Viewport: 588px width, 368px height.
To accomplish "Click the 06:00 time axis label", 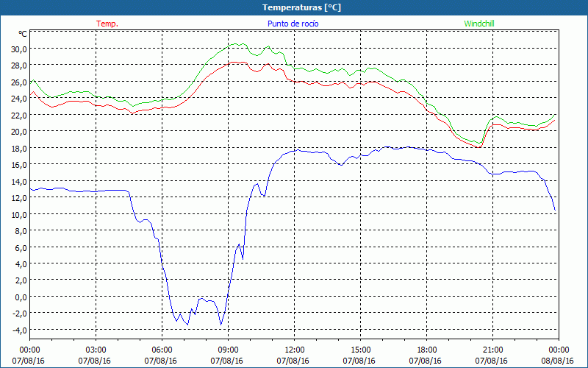I will [x=162, y=350].
